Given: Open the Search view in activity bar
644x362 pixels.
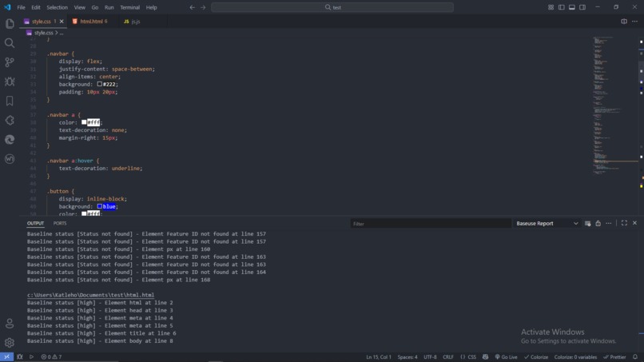Looking at the screenshot, I should click(10, 43).
